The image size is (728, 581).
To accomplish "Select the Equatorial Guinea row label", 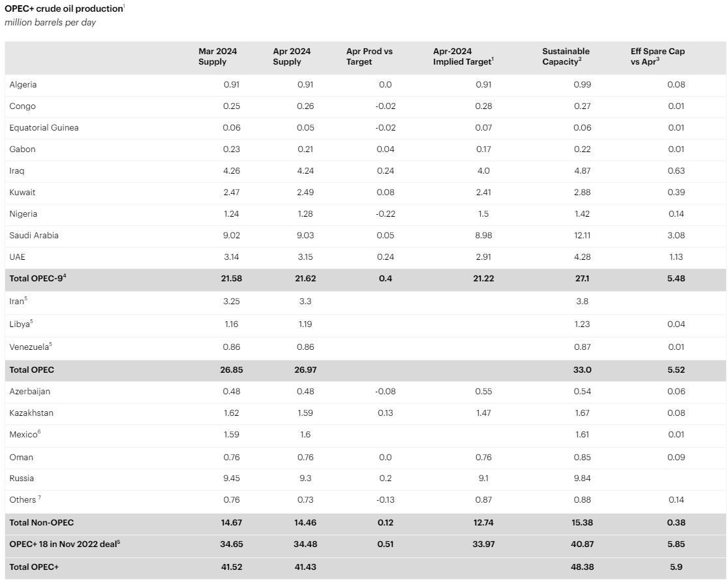I will coord(44,127).
